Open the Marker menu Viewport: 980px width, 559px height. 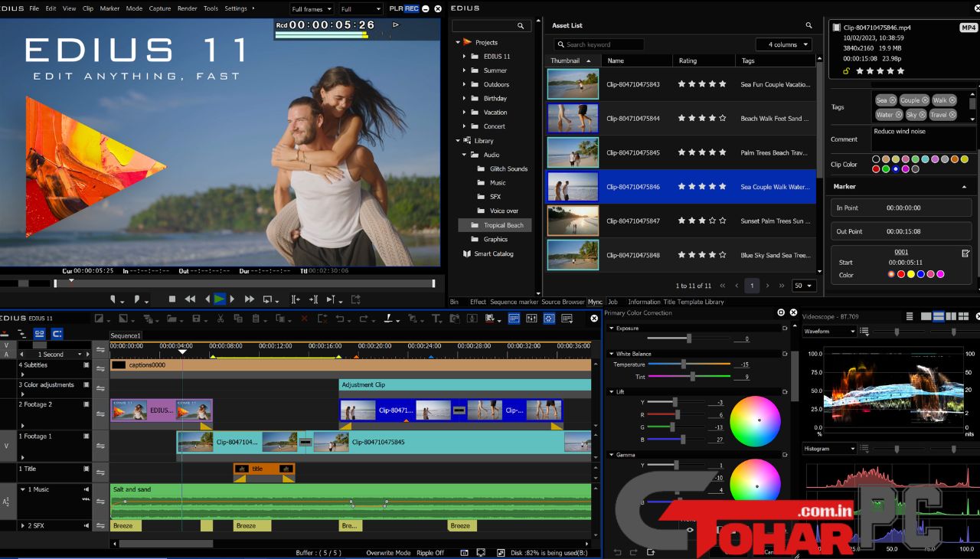coord(109,8)
